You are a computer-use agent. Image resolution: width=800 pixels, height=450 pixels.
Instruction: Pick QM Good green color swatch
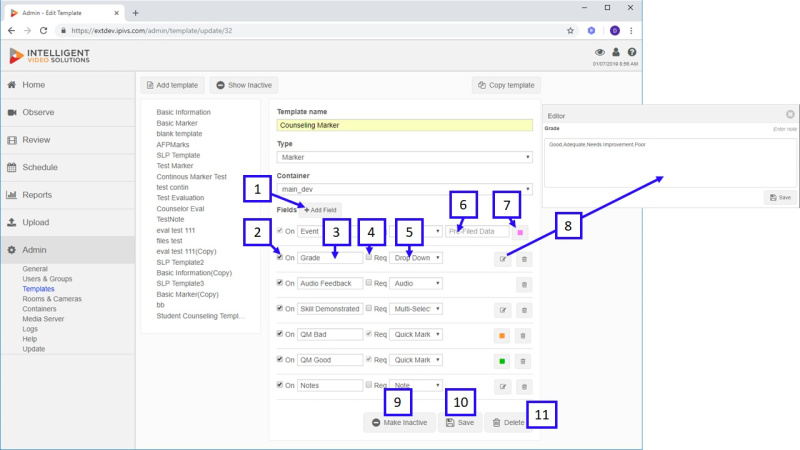coord(502,361)
